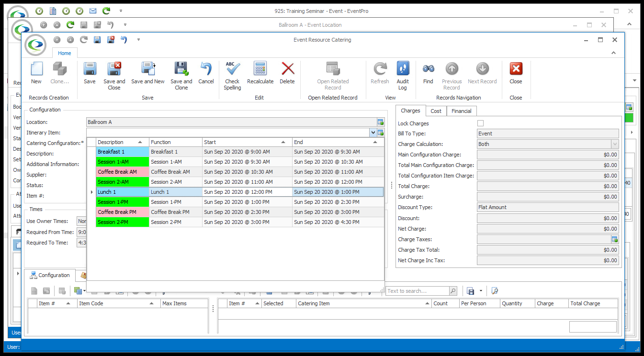Open quick access customize dropdown in Catering title bar
This screenshot has width=644, height=356.
click(138, 40)
